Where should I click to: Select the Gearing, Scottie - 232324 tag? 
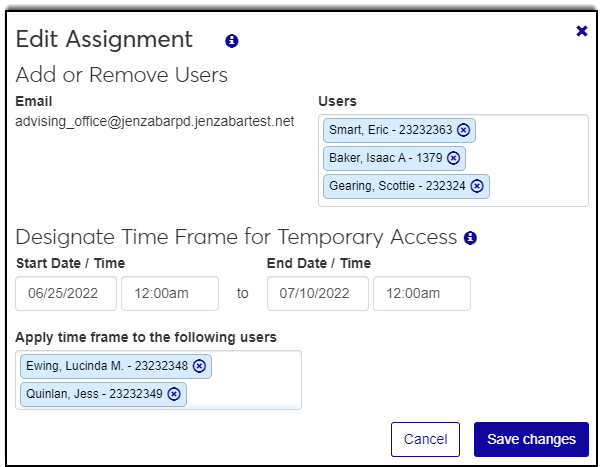(x=394, y=186)
